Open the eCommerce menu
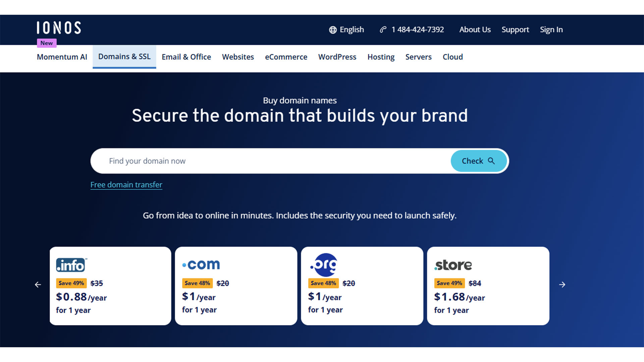This screenshot has height=362, width=644. point(286,57)
